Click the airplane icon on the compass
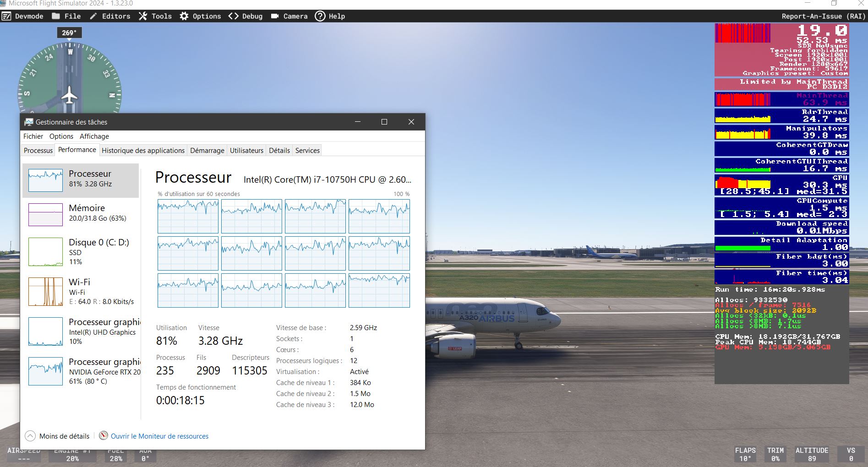The image size is (868, 467). pos(69,95)
